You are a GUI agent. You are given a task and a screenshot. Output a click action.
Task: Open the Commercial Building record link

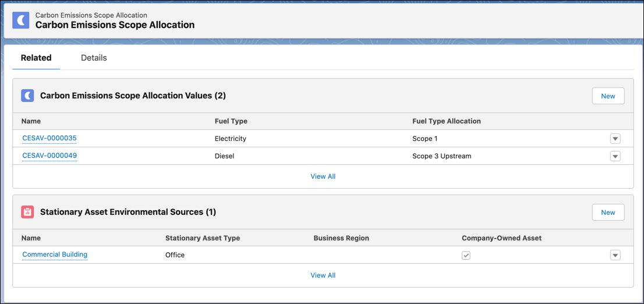coord(55,254)
